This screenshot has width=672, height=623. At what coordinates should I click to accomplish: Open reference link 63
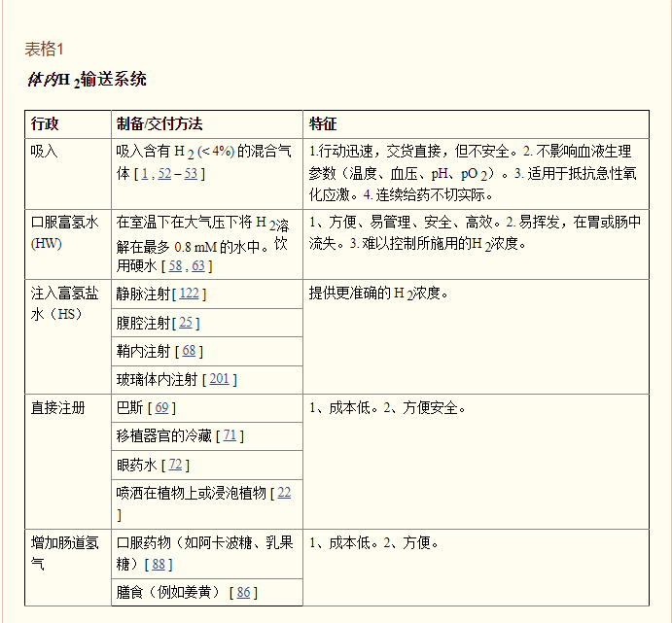pos(198,265)
